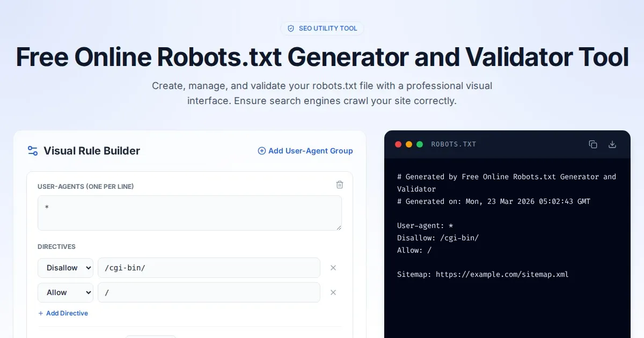
Task: Delete the user-agent group with trash icon
Action: (339, 185)
